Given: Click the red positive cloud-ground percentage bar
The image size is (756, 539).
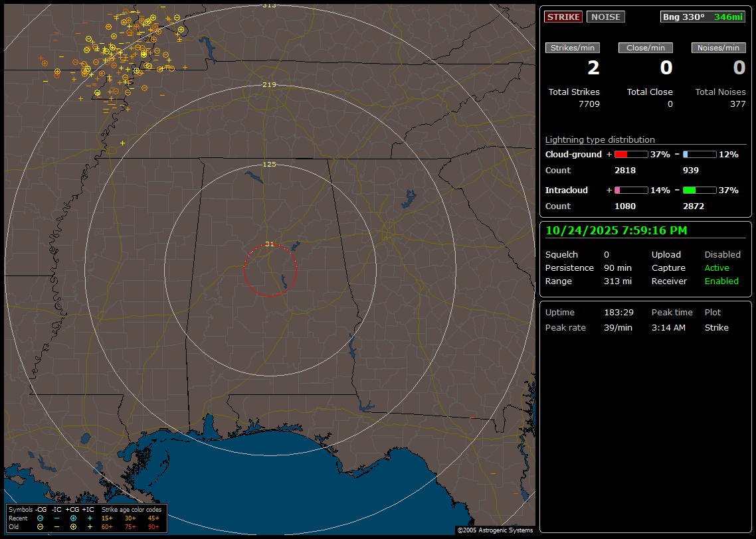Looking at the screenshot, I should 630,155.
